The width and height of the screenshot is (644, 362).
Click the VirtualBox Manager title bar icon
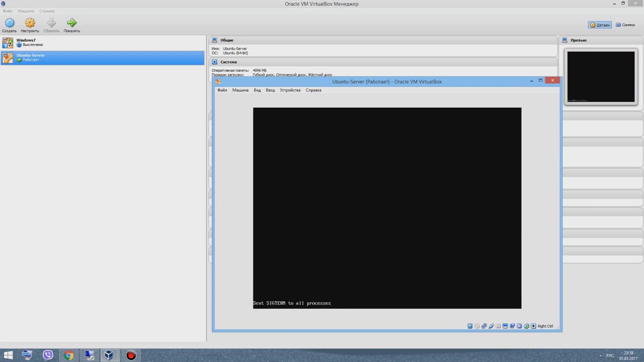coord(4,4)
